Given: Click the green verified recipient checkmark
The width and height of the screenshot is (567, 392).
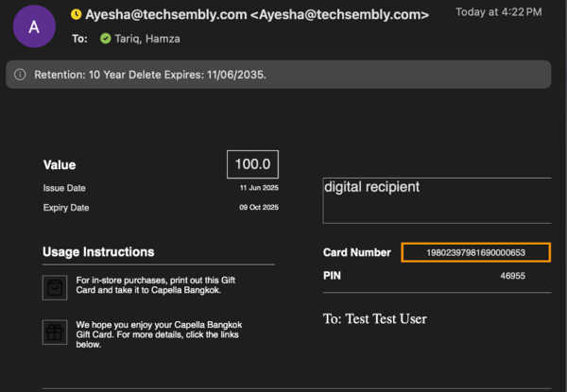Looking at the screenshot, I should coord(106,39).
